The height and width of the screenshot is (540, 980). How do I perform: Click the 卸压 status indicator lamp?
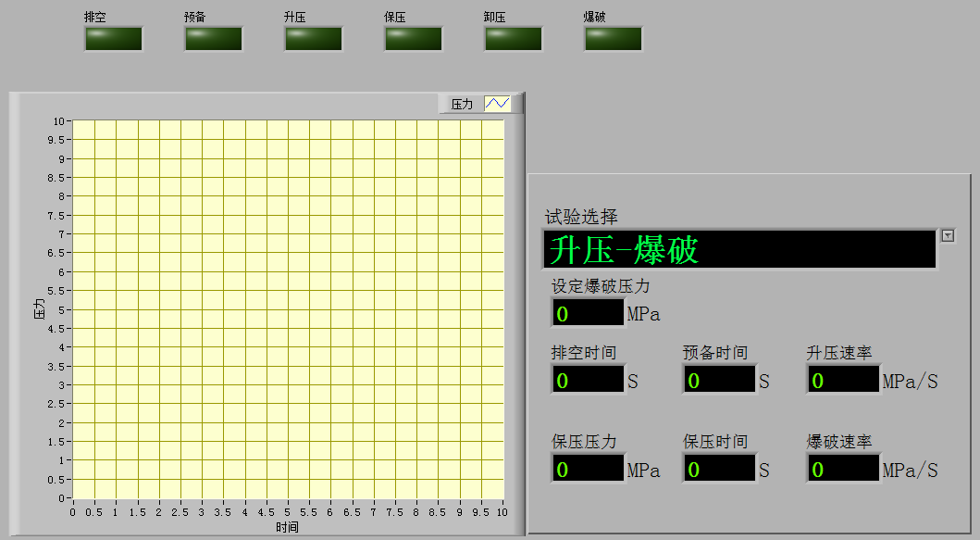point(513,37)
